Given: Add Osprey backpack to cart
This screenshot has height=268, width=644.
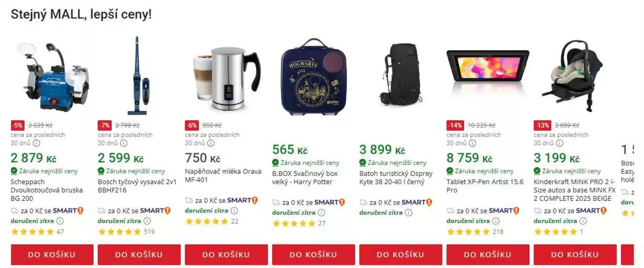Looking at the screenshot, I should [x=401, y=255].
